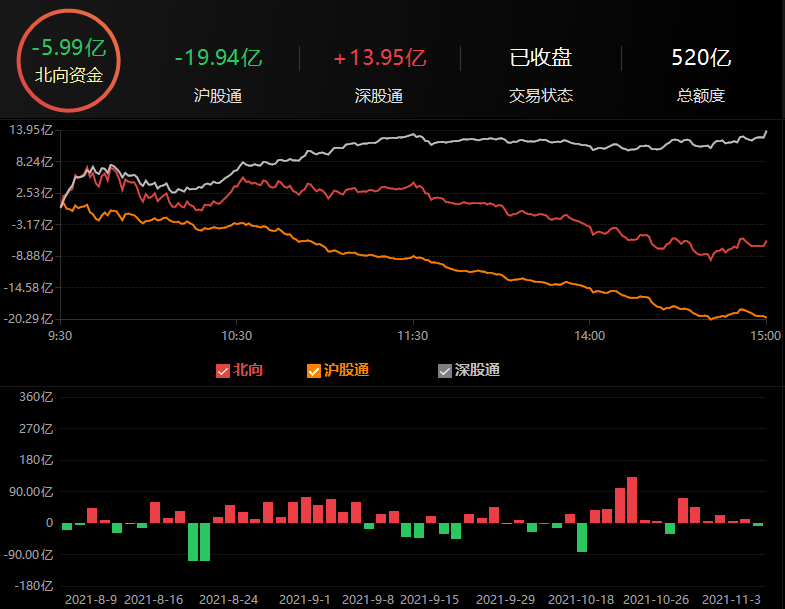Click the 520亿 total quota value
The image size is (785, 609).
(701, 58)
